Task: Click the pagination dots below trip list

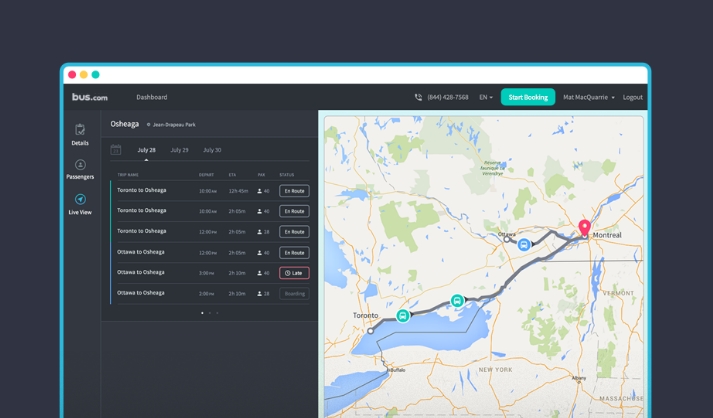Action: [x=209, y=313]
